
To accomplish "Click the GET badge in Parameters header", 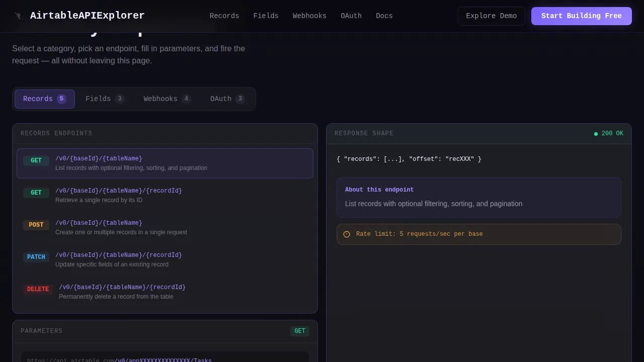I will (x=300, y=331).
